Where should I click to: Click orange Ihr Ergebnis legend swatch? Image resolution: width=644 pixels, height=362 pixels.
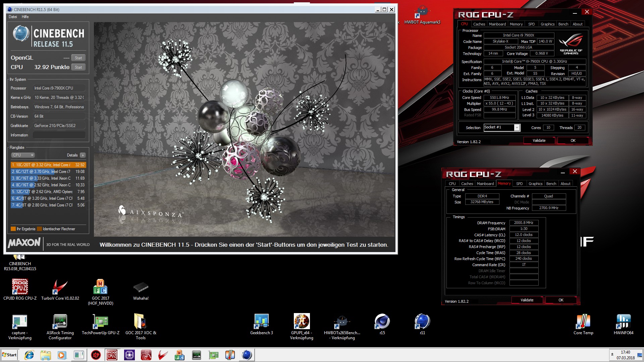pos(13,229)
